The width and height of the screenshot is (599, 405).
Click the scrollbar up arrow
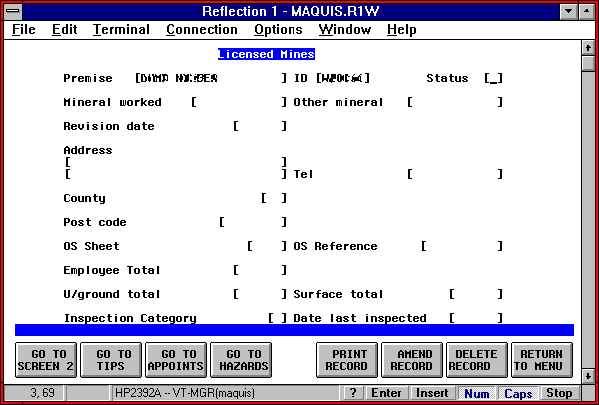pos(588,48)
